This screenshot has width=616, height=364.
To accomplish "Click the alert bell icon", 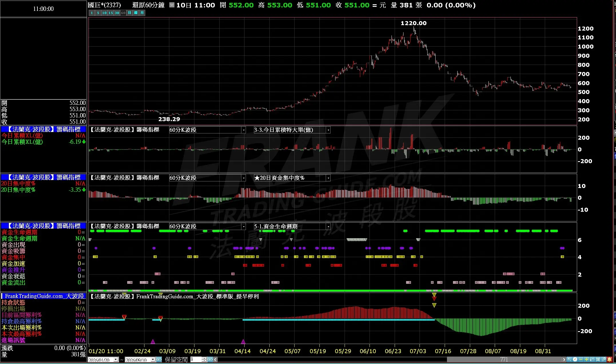I will coord(609,359).
